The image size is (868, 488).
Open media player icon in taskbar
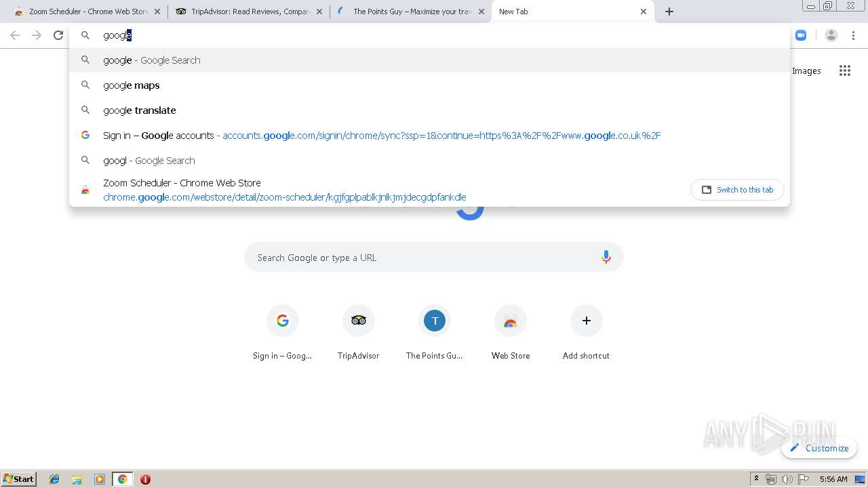tap(100, 479)
